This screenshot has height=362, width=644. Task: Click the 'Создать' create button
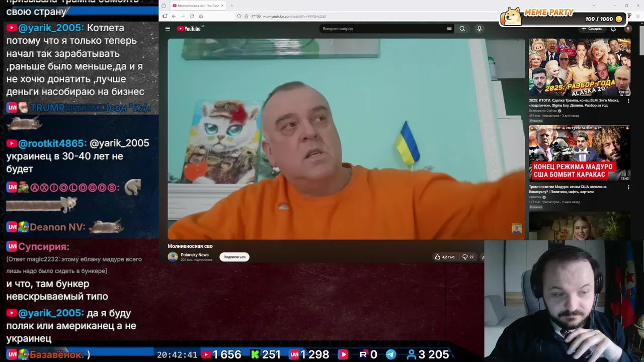[592, 29]
